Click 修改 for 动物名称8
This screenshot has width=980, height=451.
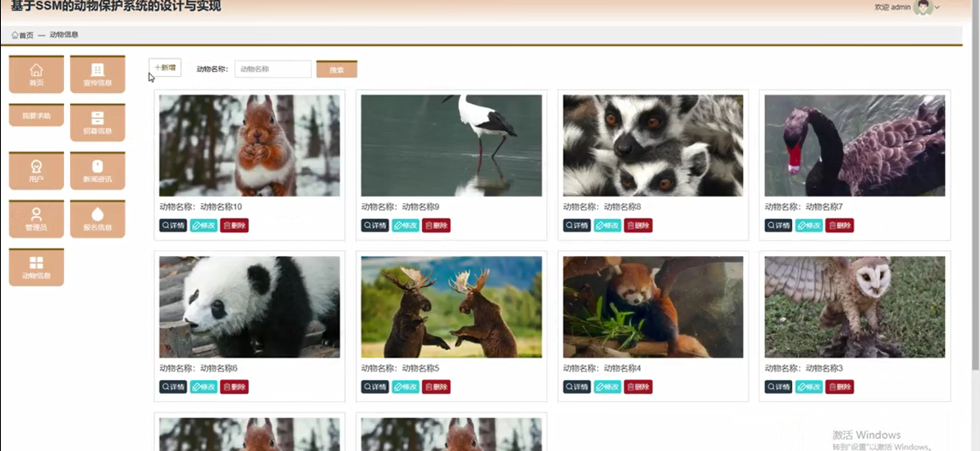pos(607,225)
